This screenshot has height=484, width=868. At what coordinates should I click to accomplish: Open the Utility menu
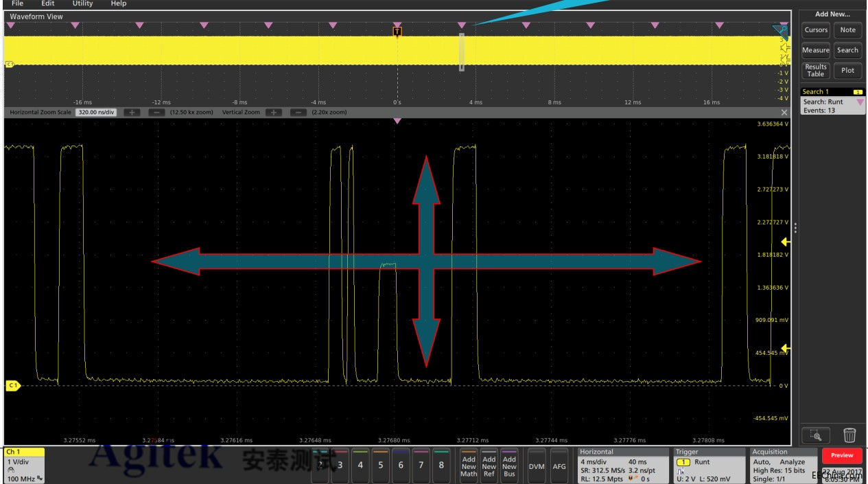(x=82, y=3)
